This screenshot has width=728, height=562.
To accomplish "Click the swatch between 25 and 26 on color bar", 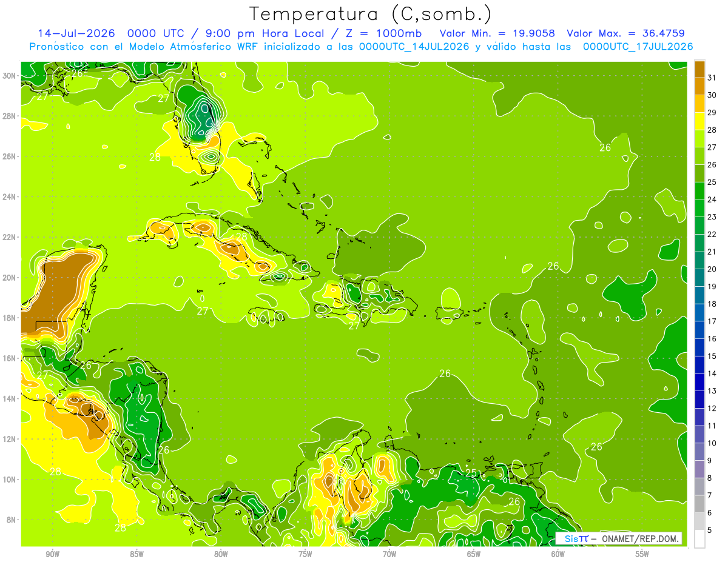I will tap(699, 173).
